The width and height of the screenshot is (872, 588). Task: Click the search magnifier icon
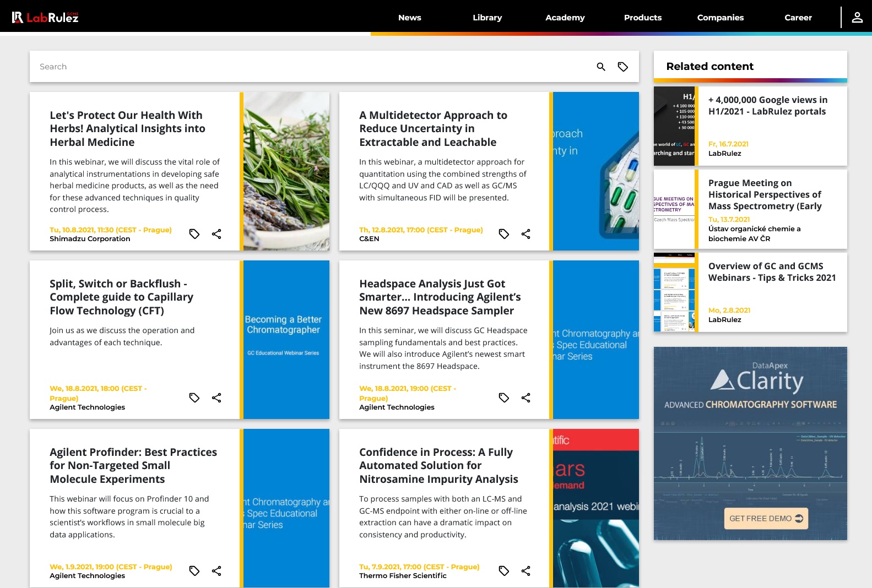[x=601, y=67]
